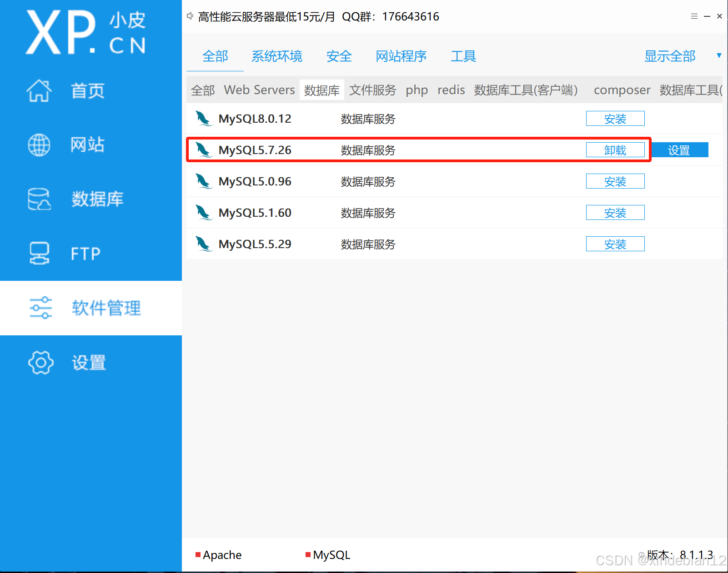Click 安装 to install MySQL5.0.96
Image resolution: width=728 pixels, height=573 pixels.
point(615,181)
